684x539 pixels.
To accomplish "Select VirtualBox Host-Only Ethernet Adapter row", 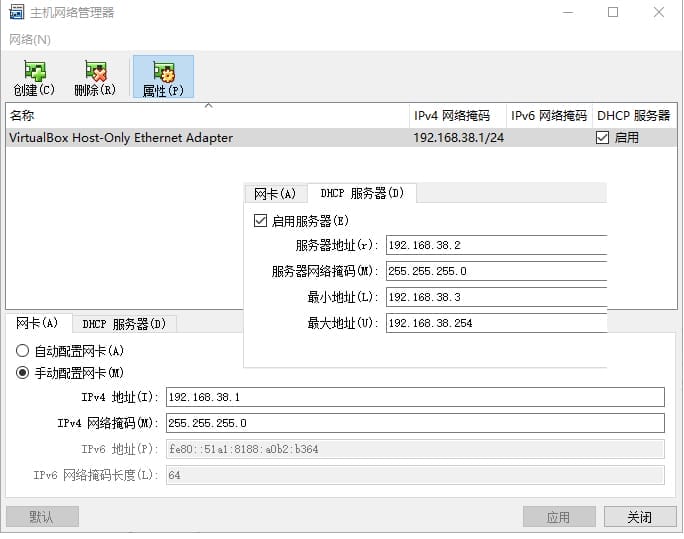I will click(200, 138).
